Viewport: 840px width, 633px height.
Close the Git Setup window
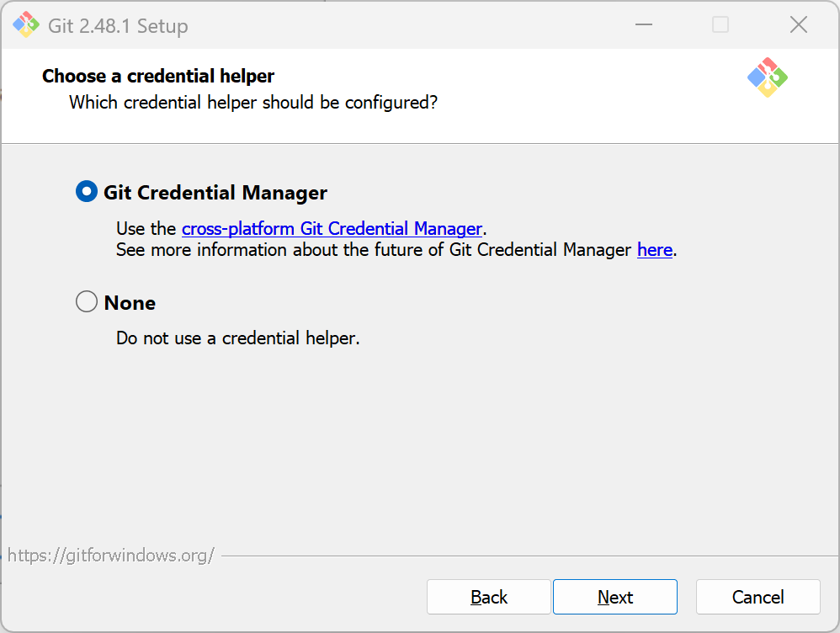pyautogui.click(x=798, y=25)
